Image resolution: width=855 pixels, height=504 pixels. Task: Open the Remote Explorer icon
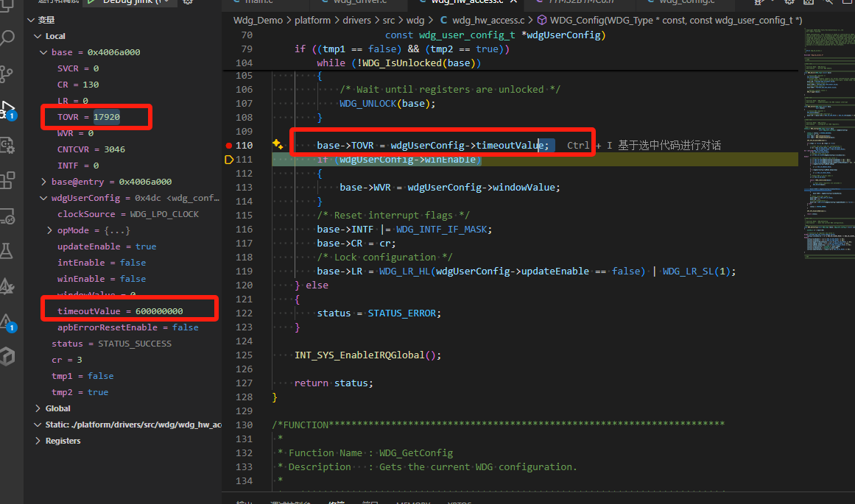pyautogui.click(x=7, y=216)
